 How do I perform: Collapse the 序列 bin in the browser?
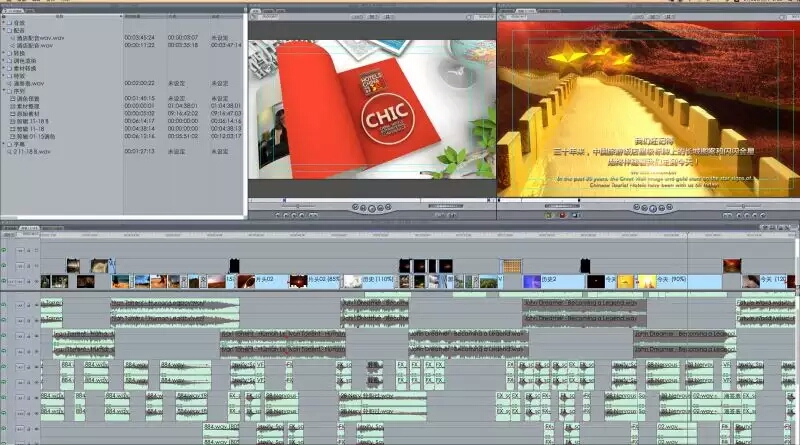coord(4,90)
